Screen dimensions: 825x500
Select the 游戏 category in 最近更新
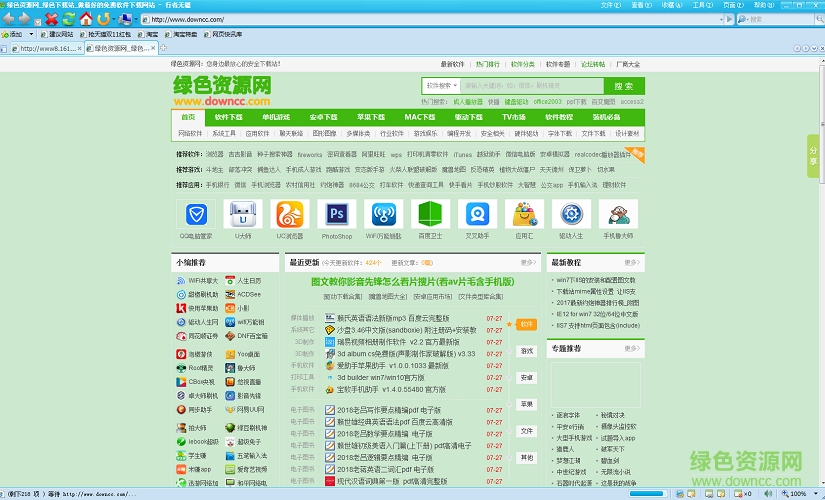[x=526, y=351]
